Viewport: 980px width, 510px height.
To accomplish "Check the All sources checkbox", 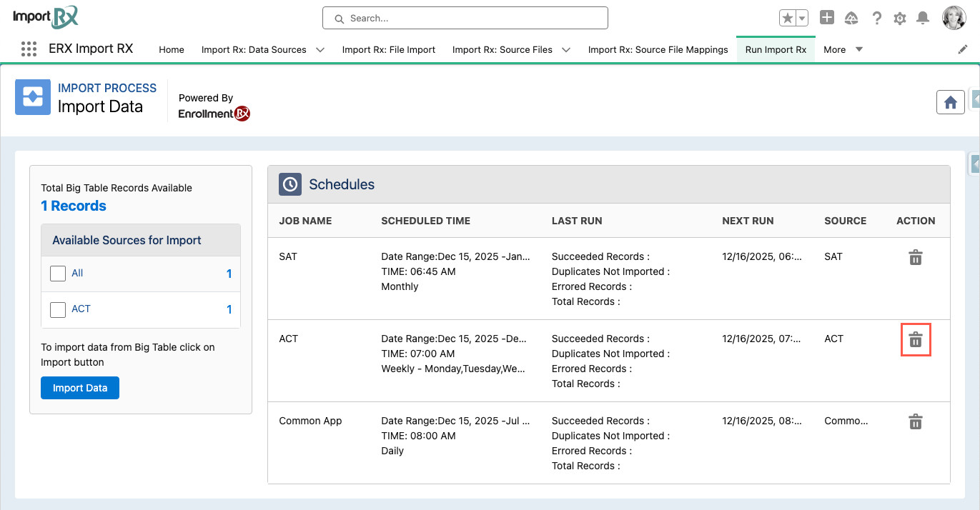I will 58,274.
